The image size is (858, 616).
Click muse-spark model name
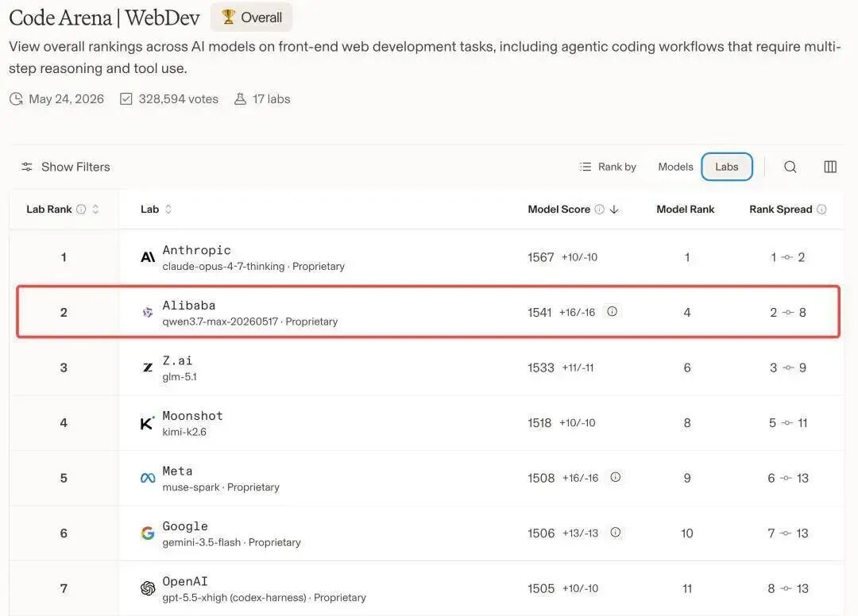pyautogui.click(x=191, y=487)
